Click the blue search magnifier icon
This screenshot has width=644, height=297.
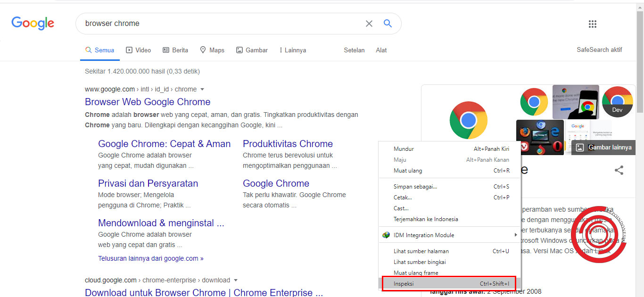pos(388,23)
